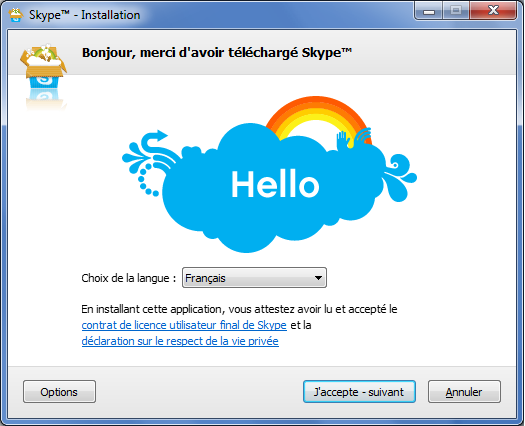Open the Skype end user licence agreement link

tap(184, 325)
